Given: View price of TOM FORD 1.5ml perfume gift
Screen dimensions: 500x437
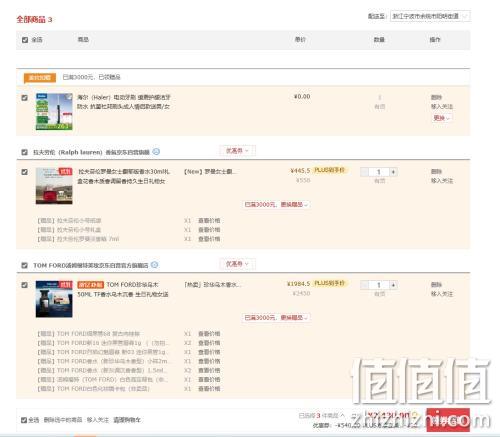Looking at the screenshot, I should (209, 370).
